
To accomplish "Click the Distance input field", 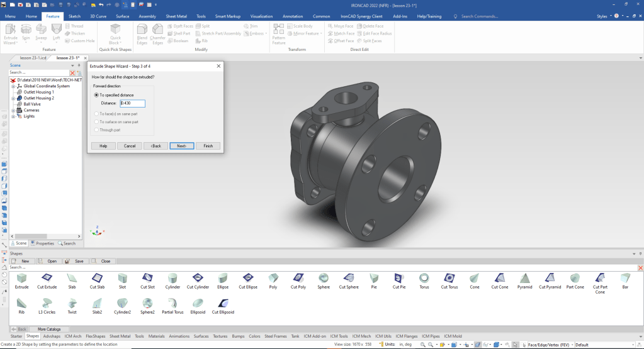I will point(132,103).
